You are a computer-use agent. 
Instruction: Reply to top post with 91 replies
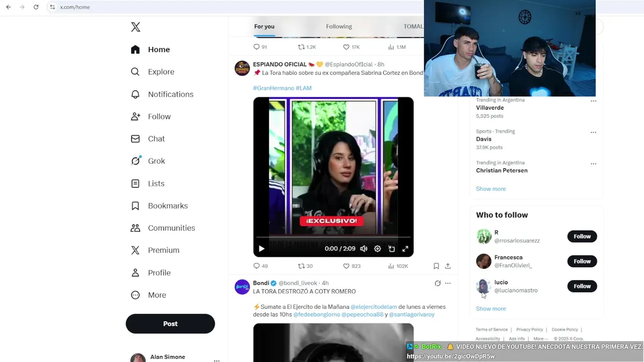coord(260,47)
